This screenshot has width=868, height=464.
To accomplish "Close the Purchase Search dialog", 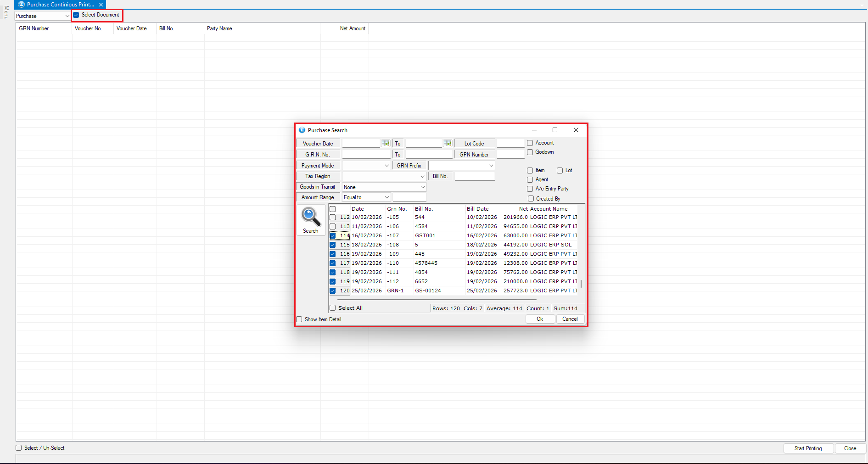I will tap(576, 130).
